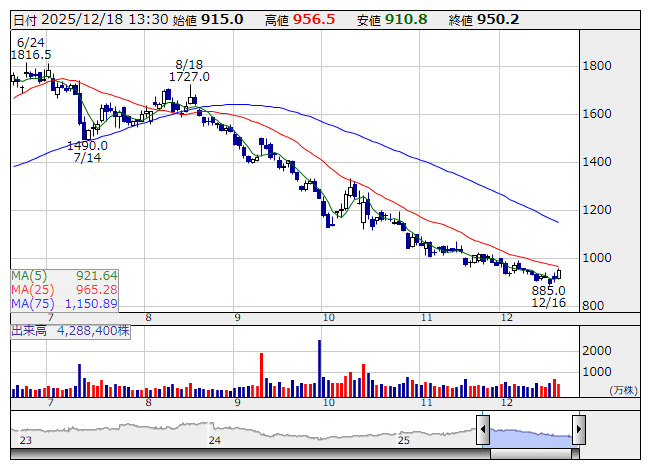Click the 8/18 1727.0 peak annotation
653x470 pixels.
(x=189, y=71)
